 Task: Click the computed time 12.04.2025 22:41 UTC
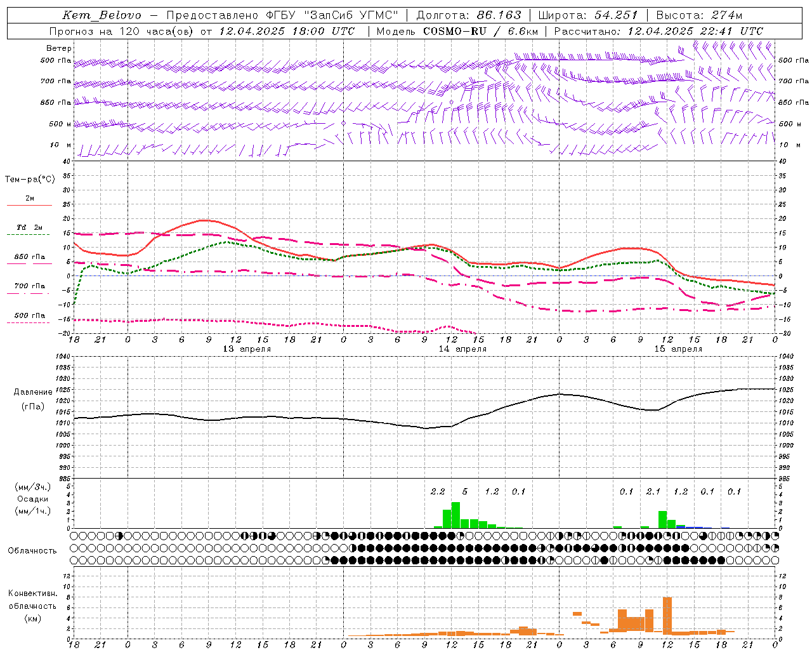pos(695,31)
